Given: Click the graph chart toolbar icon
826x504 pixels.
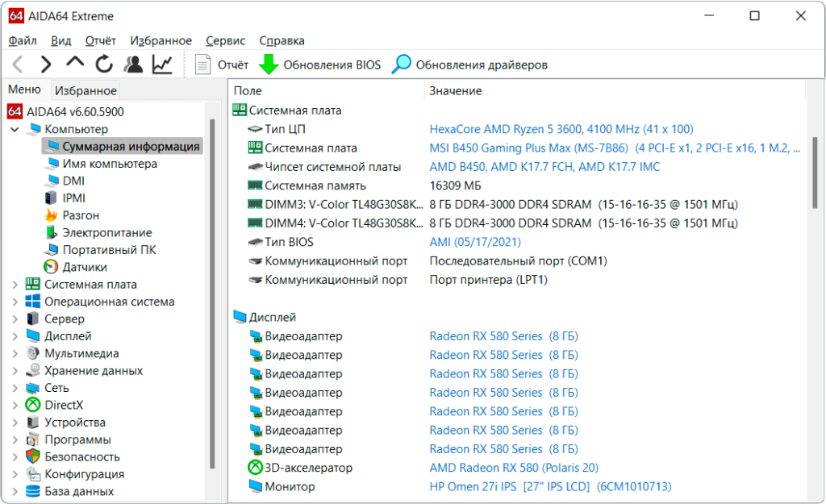Looking at the screenshot, I should tap(162, 65).
